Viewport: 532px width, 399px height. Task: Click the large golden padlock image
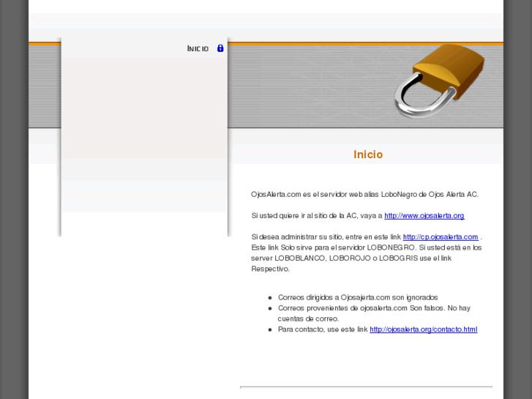[x=440, y=81]
